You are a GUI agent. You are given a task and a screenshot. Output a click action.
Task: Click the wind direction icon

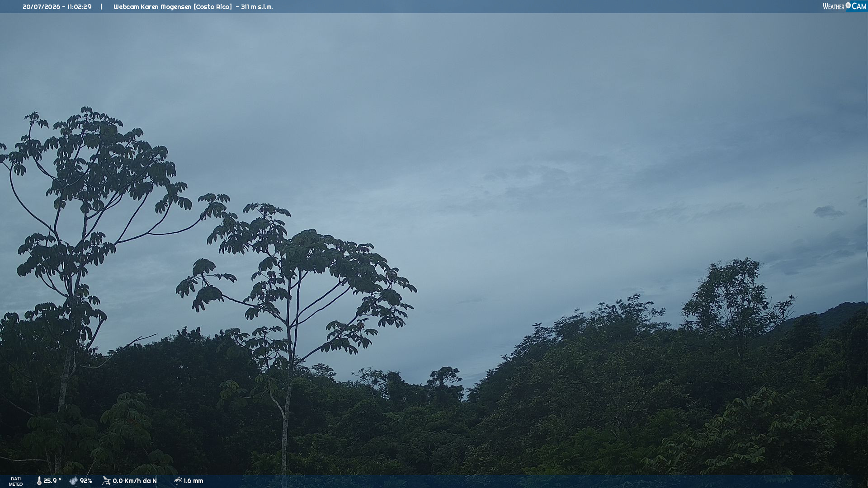(x=106, y=481)
